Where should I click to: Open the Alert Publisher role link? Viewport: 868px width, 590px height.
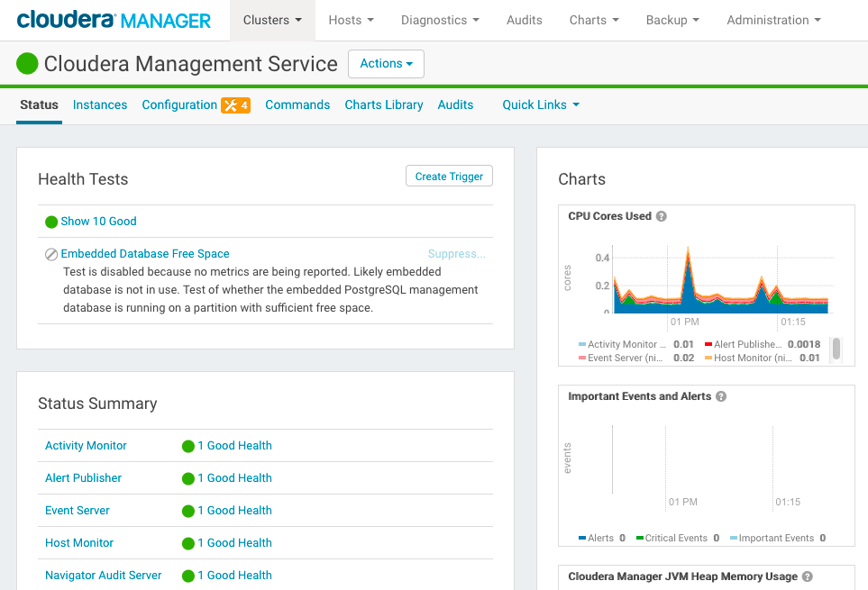(83, 477)
